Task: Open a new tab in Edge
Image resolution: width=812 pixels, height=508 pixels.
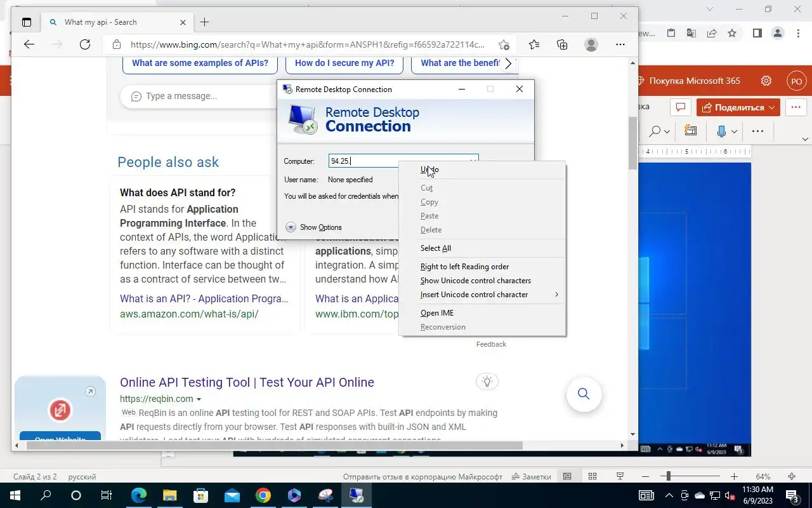Action: tap(204, 22)
